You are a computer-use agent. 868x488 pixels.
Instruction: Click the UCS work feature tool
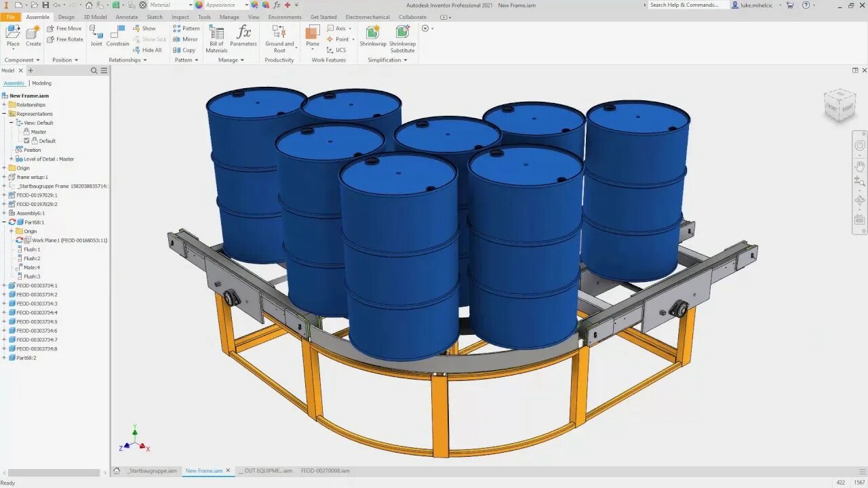coord(336,50)
